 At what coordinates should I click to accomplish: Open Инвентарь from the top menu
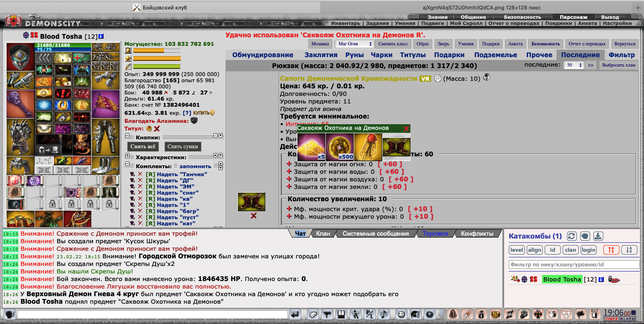346,23
